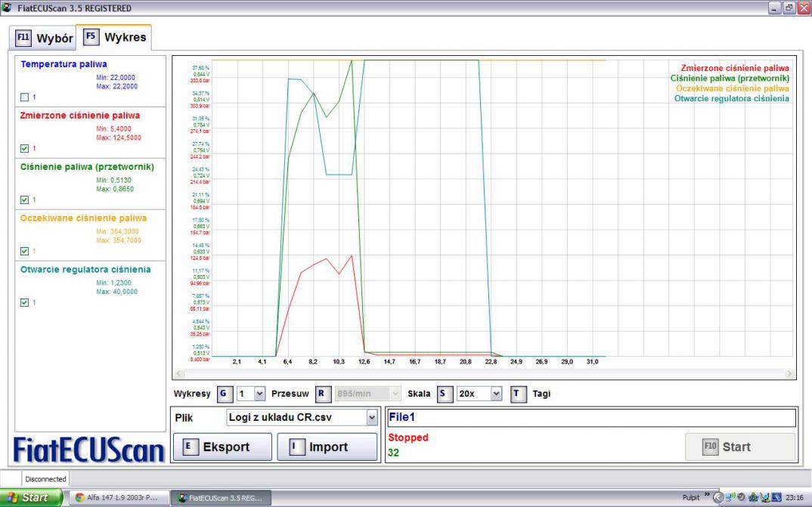Click the teal Otwarcie regulatora legend entry
The height and width of the screenshot is (507, 812).
click(x=731, y=98)
